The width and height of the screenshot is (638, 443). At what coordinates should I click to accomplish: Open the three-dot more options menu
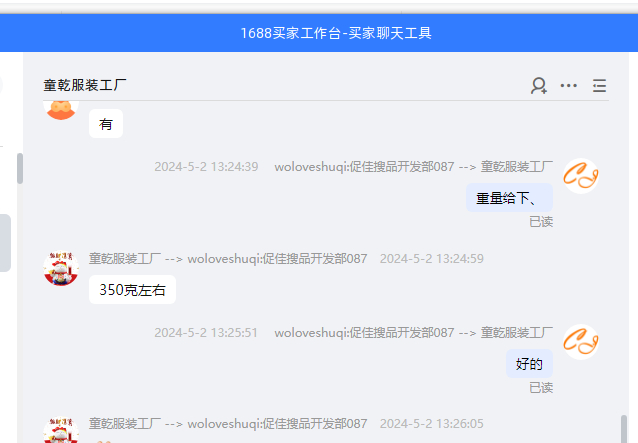tap(569, 86)
